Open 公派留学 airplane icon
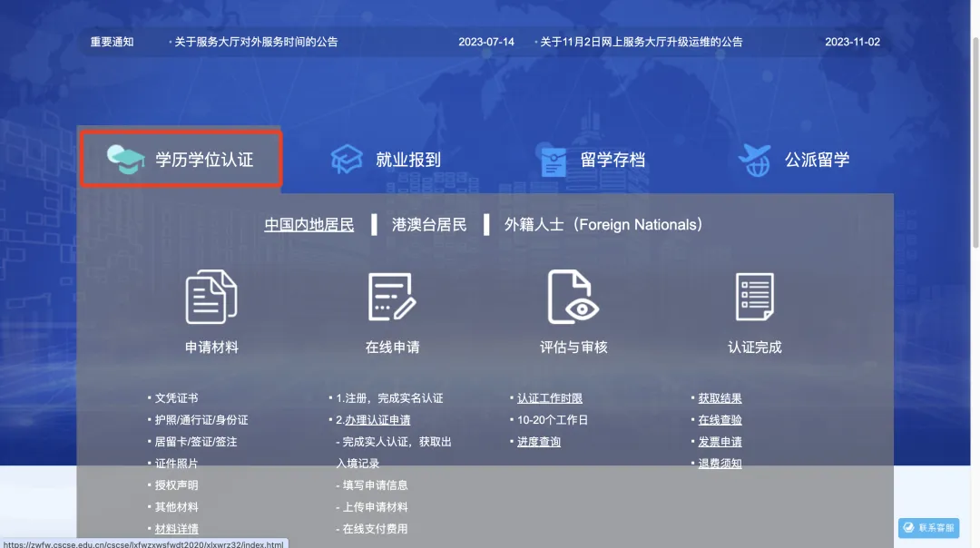 pyautogui.click(x=753, y=160)
